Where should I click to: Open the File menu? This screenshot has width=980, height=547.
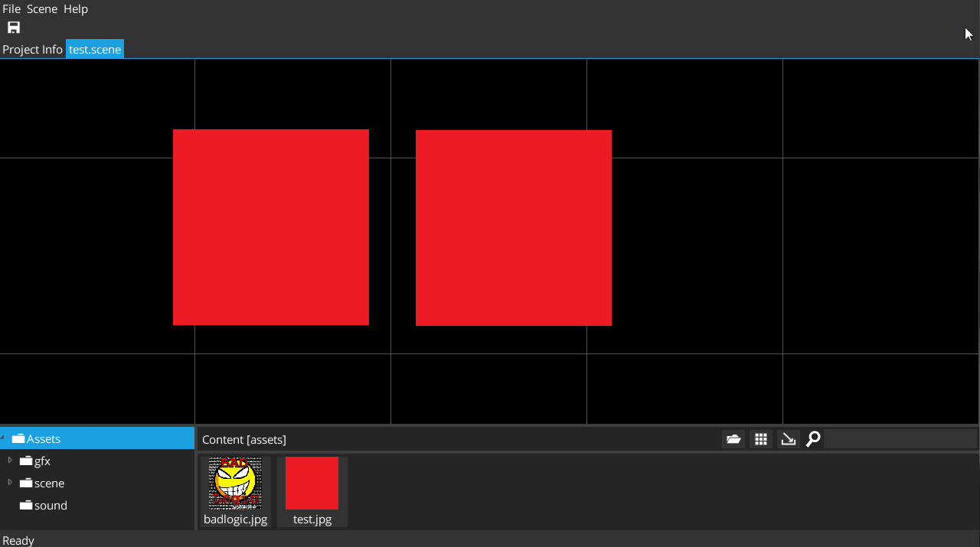pos(11,9)
